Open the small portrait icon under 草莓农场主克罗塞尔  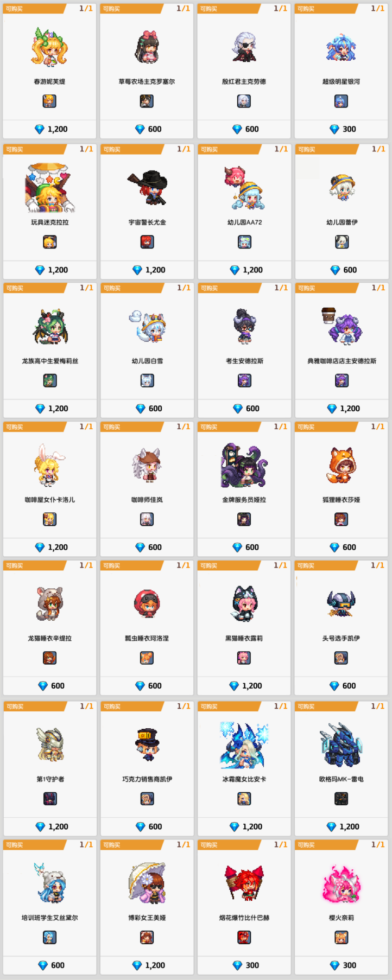(147, 101)
